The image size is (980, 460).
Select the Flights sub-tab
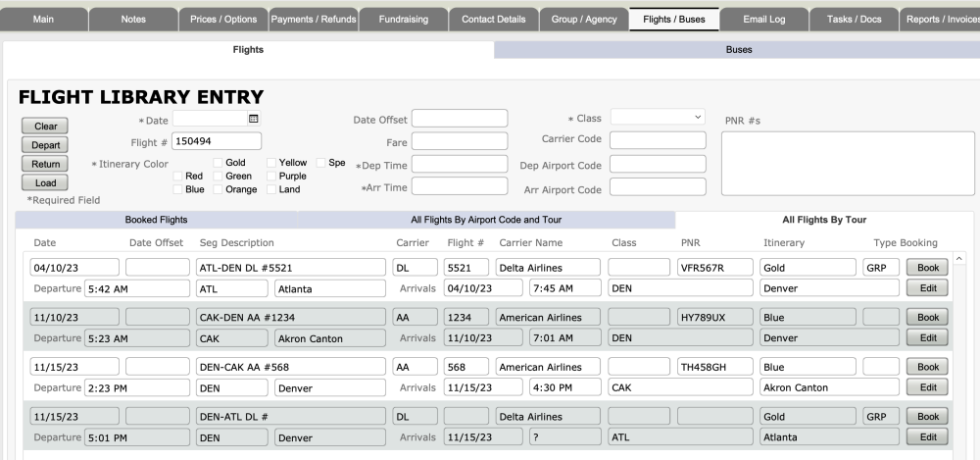[248, 50]
